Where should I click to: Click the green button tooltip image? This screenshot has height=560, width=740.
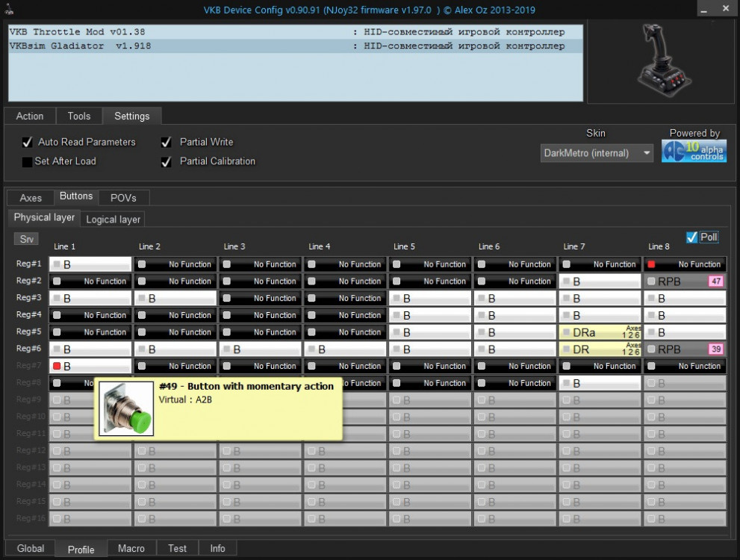pyautogui.click(x=126, y=408)
